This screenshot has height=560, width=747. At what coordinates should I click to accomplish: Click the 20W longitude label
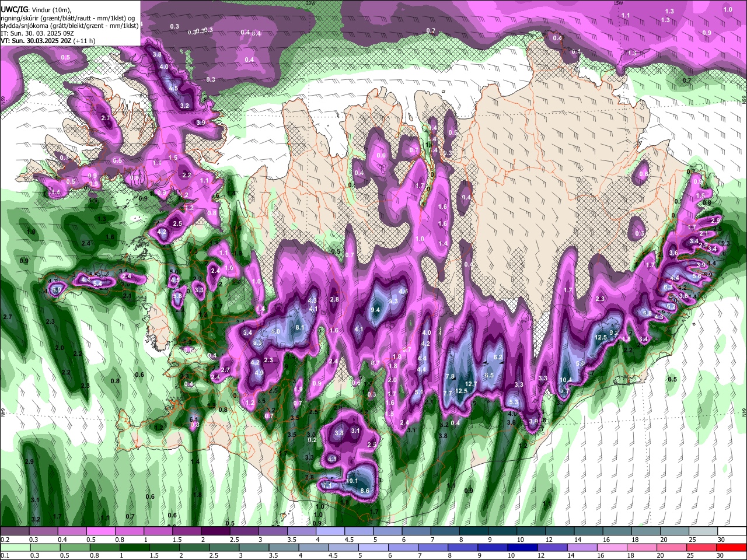click(310, 3)
